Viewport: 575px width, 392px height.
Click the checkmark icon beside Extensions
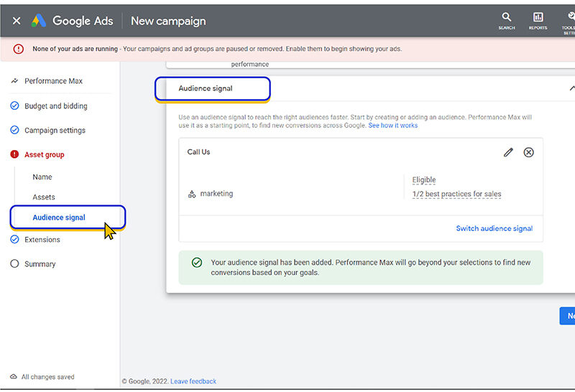[x=14, y=239]
